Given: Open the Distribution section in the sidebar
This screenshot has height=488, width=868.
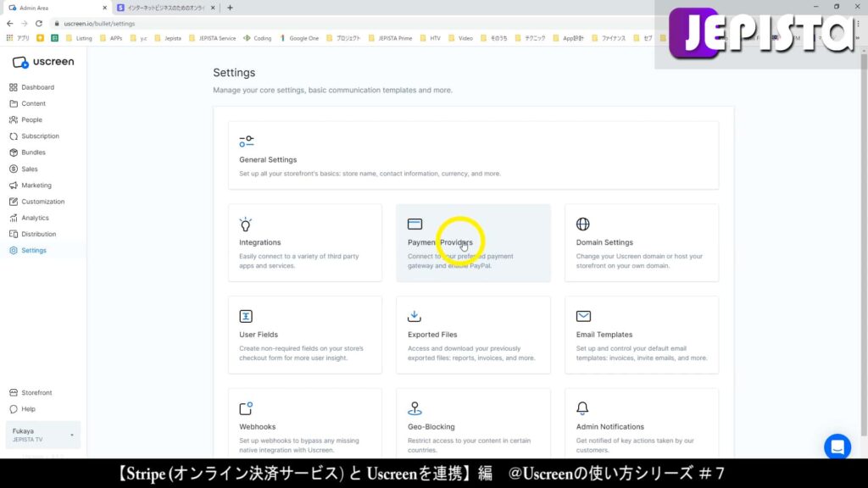Looking at the screenshot, I should [x=33, y=234].
